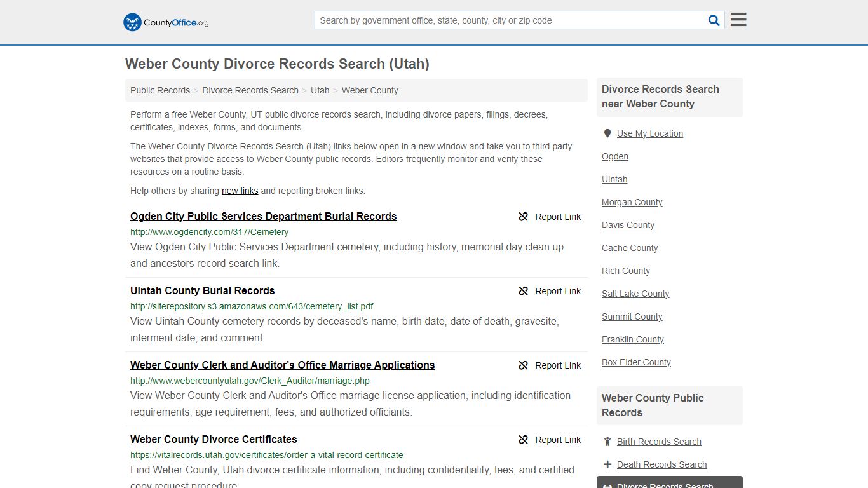Open the Utah breadcrumb link
The width and height of the screenshot is (868, 488).
coord(320,90)
